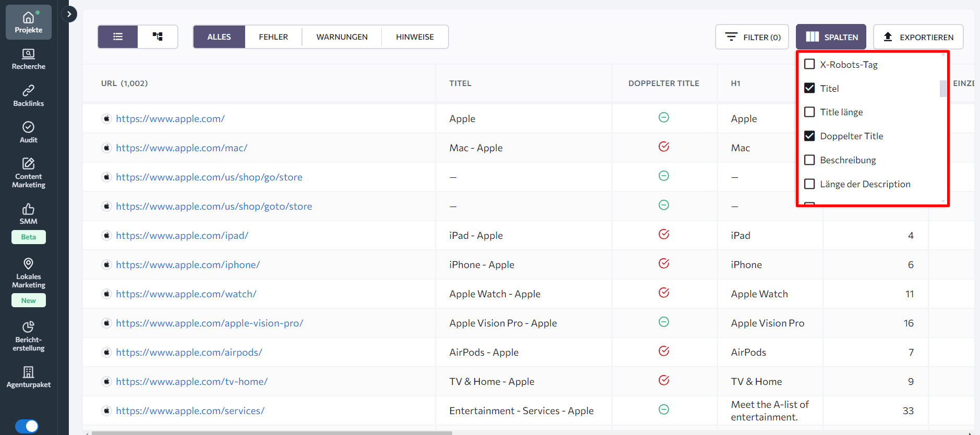Switch to tree structure view
Image resolution: width=980 pixels, height=435 pixels.
click(158, 37)
